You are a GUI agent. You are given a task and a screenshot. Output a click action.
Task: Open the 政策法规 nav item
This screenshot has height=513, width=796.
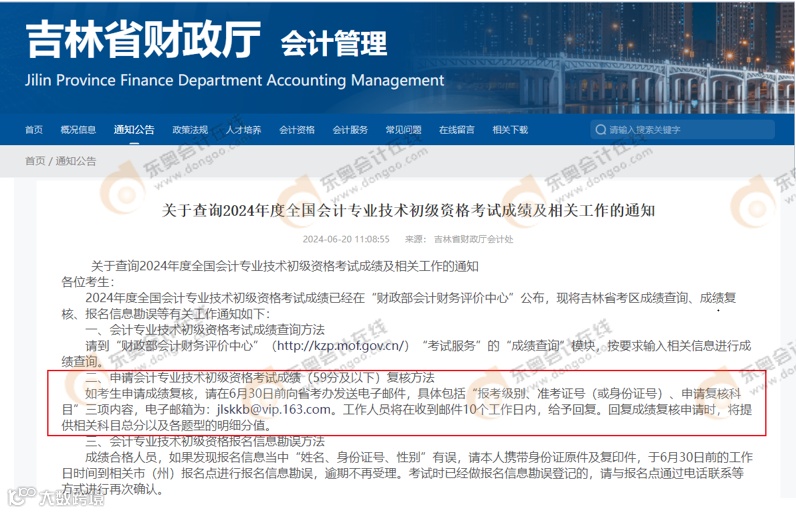(190, 130)
